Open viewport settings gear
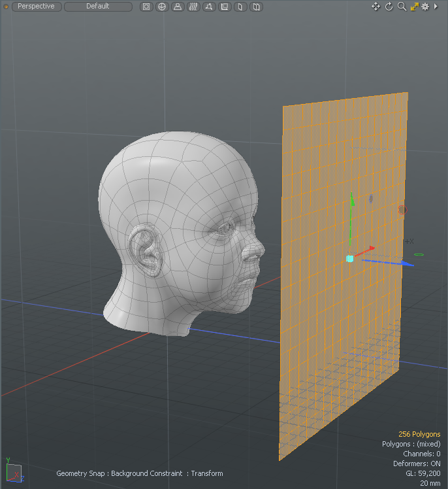The height and width of the screenshot is (489, 448). [x=425, y=7]
